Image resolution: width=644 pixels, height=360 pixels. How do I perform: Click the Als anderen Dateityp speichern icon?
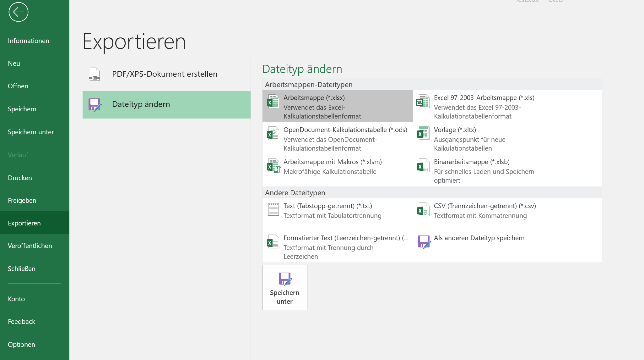[424, 242]
